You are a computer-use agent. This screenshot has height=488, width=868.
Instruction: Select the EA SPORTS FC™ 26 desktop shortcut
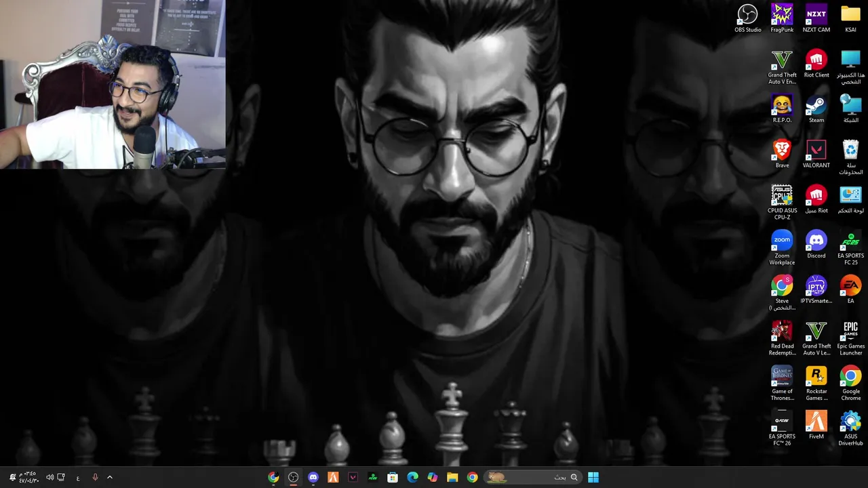point(782,428)
